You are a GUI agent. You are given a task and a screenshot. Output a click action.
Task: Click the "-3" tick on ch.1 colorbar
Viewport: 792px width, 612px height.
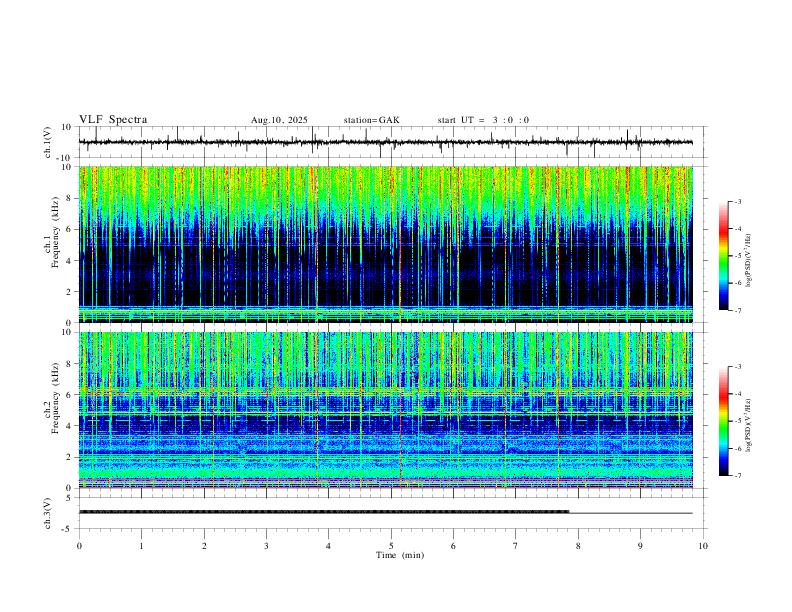(x=737, y=201)
